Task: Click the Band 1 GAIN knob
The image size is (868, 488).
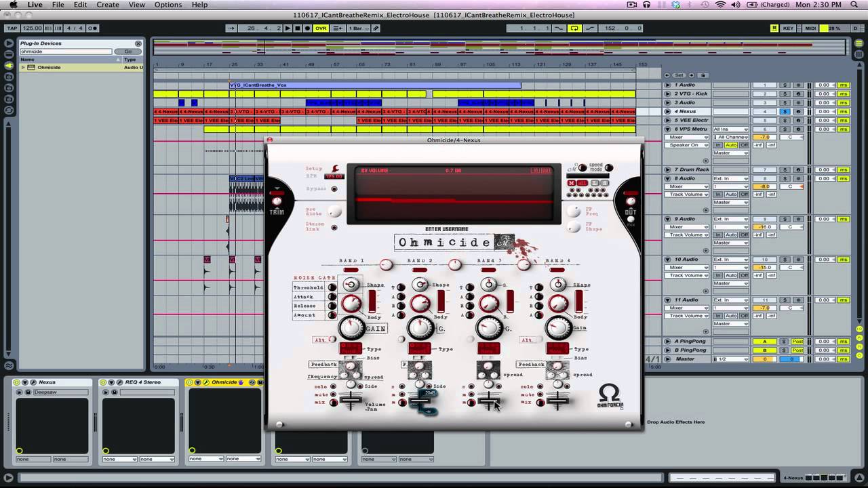Action: click(x=351, y=328)
